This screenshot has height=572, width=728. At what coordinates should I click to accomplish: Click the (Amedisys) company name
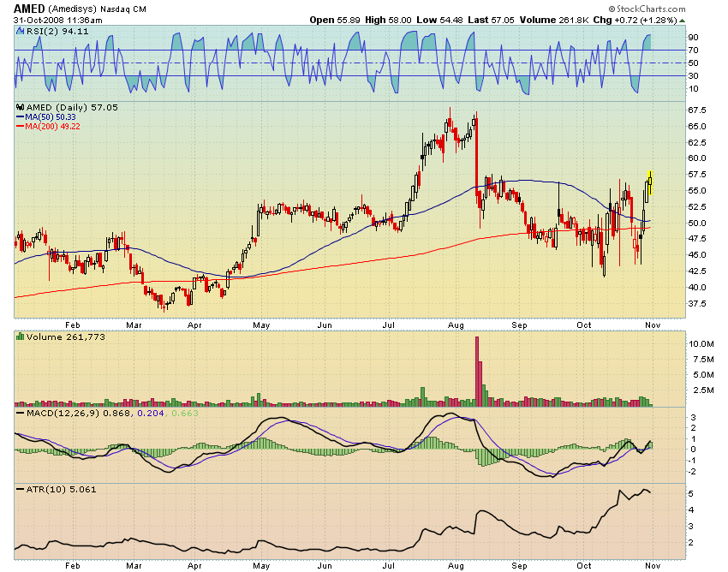coord(72,9)
